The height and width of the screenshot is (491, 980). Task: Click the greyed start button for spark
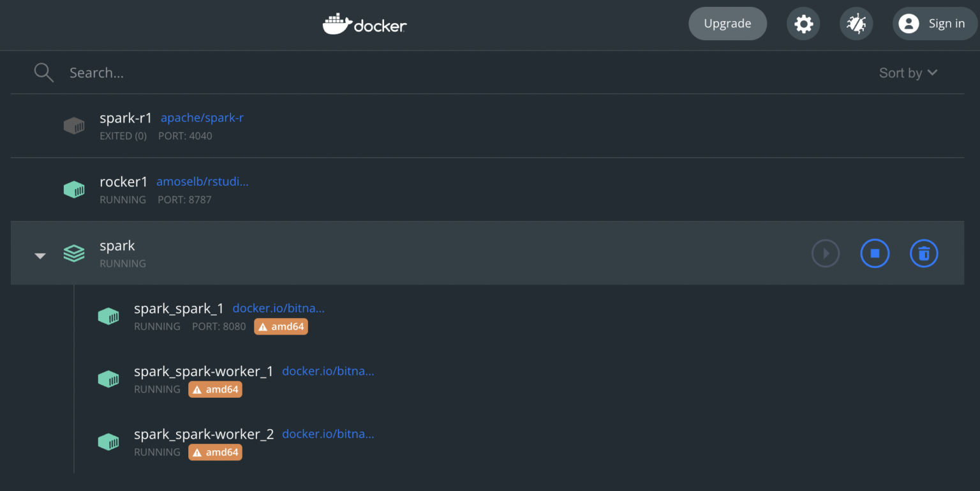pos(826,253)
